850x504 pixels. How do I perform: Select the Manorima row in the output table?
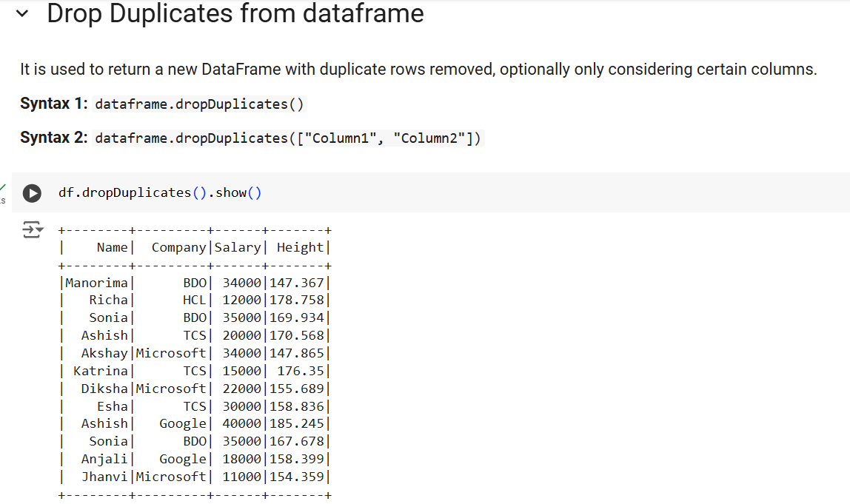tap(193, 282)
